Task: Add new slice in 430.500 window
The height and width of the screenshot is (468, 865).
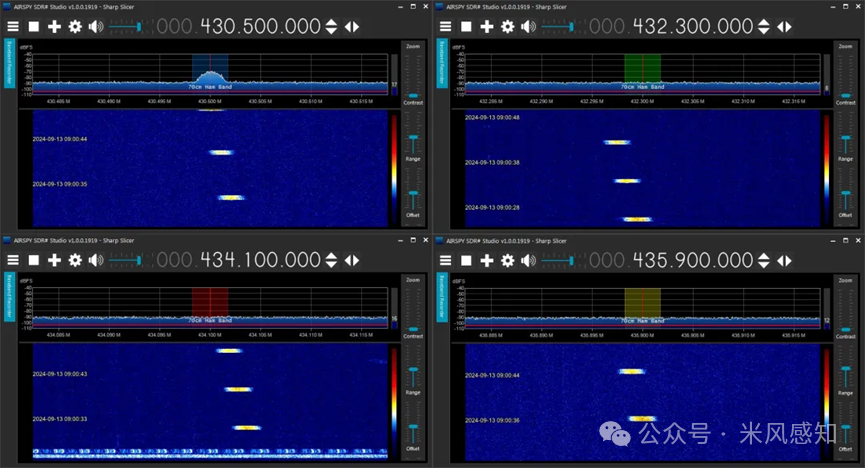Action: click(x=54, y=26)
